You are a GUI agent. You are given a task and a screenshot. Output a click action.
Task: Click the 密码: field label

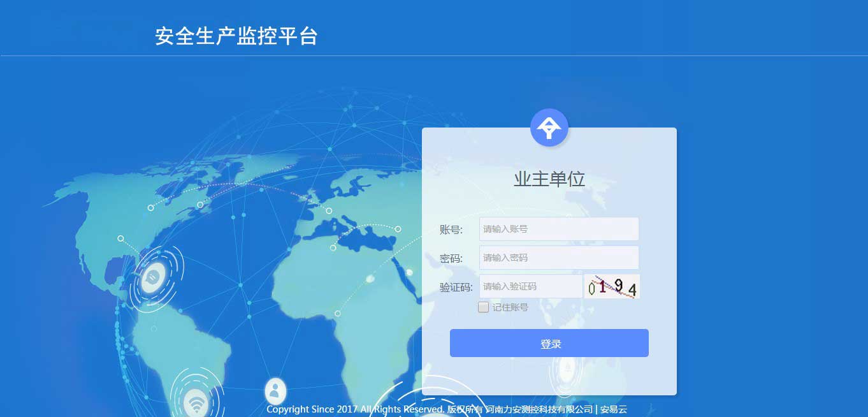tap(451, 258)
